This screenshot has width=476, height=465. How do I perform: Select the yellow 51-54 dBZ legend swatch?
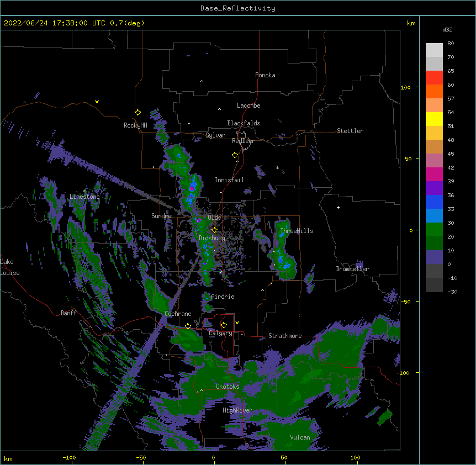coord(434,119)
